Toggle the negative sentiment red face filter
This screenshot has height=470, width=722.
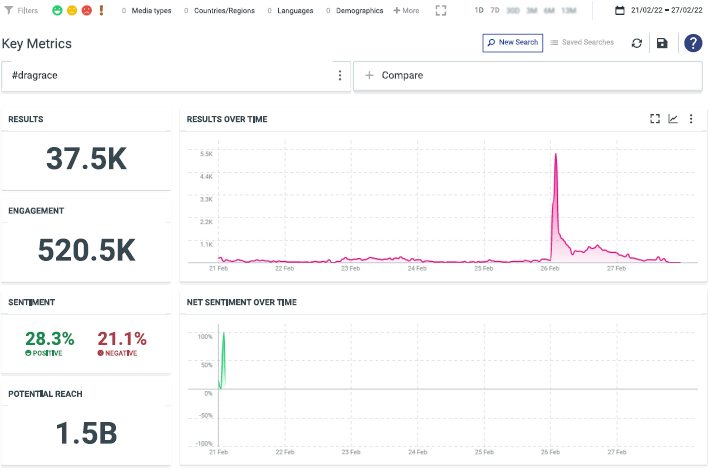[x=86, y=11]
